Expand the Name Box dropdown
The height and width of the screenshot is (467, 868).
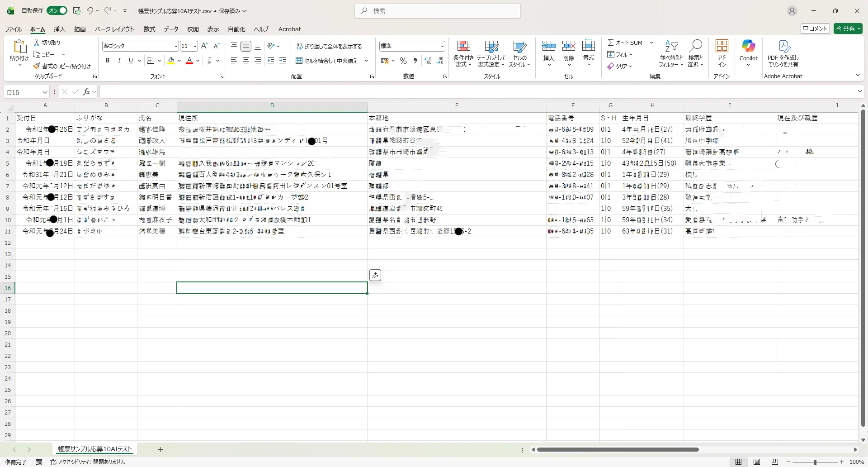45,92
